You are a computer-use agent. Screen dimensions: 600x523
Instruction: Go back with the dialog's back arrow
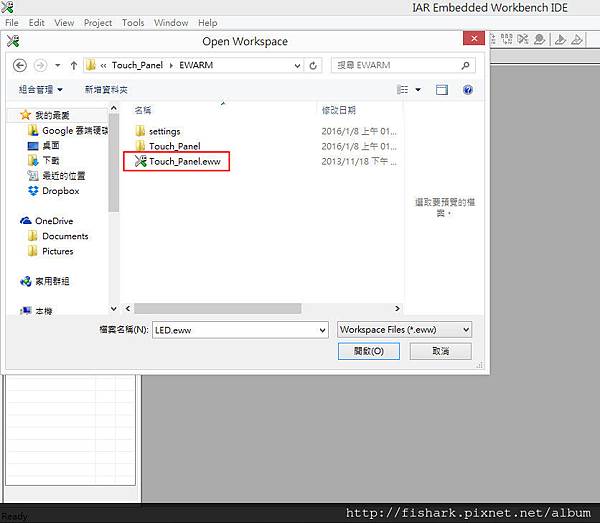pyautogui.click(x=20, y=65)
